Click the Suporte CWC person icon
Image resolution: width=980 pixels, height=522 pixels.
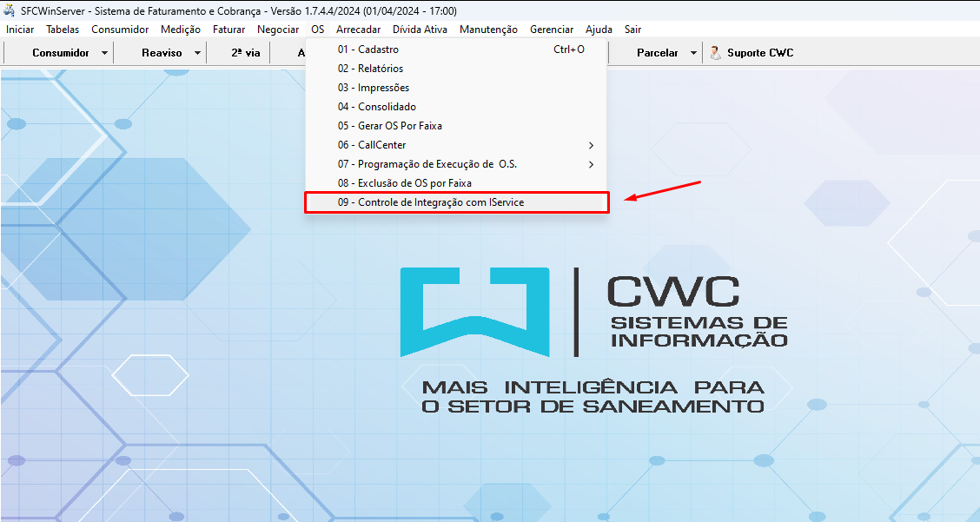715,53
